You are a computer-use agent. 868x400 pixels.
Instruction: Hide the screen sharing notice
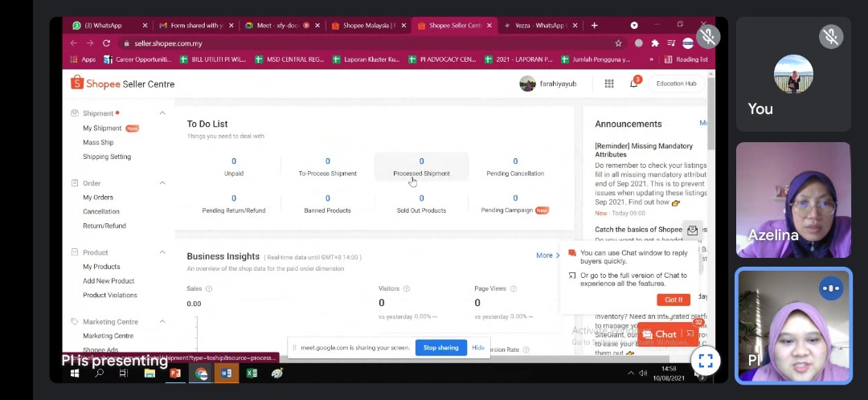[x=478, y=348]
